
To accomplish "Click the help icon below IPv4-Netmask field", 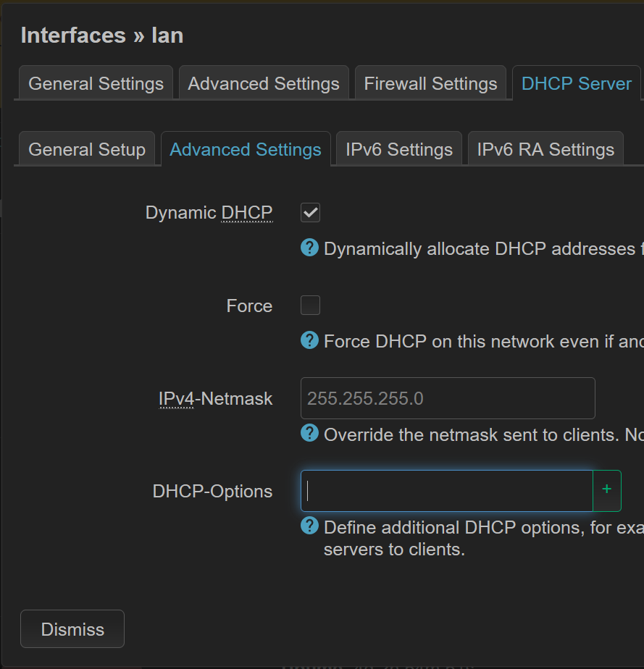I will pos(309,434).
